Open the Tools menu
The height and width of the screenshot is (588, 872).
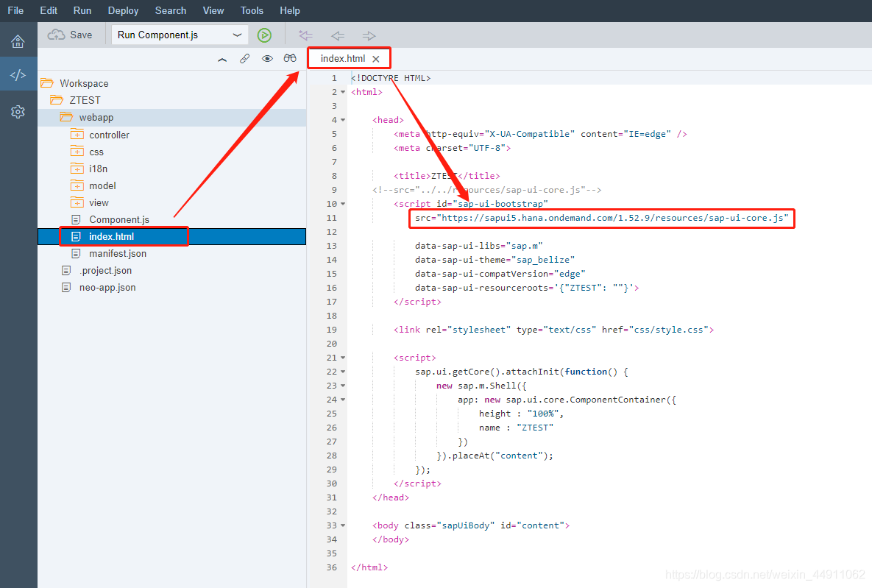point(252,10)
